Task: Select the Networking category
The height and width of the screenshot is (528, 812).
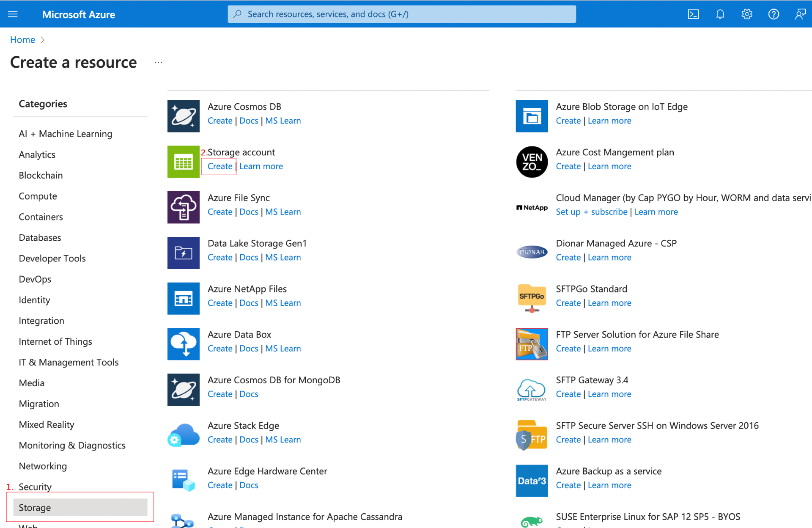Action: point(43,466)
